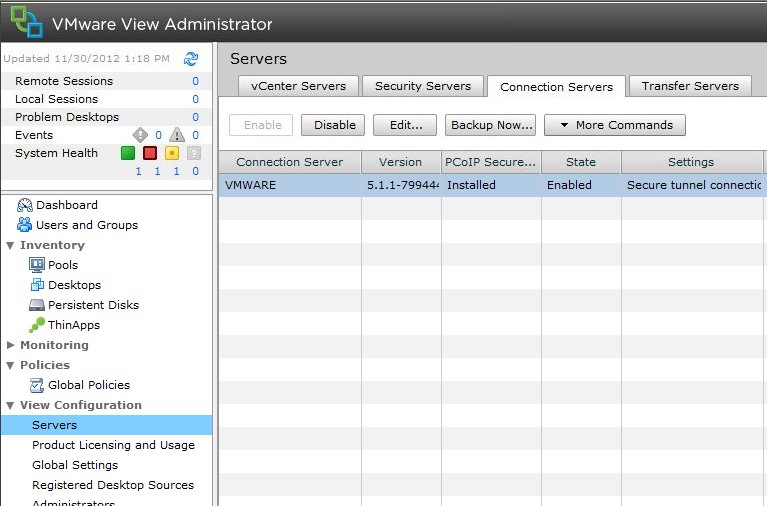Click the count under yellow health indicator
Image resolution: width=767 pixels, height=506 pixels.
(177, 171)
